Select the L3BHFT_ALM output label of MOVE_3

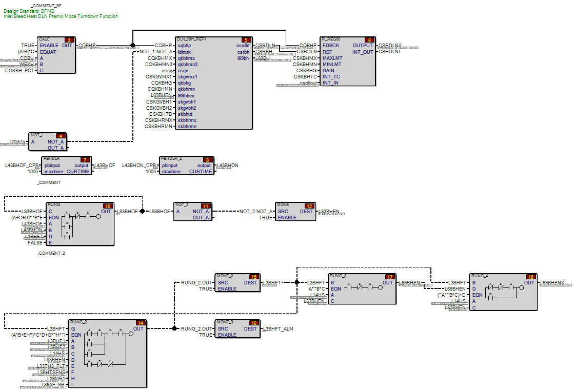point(277,328)
